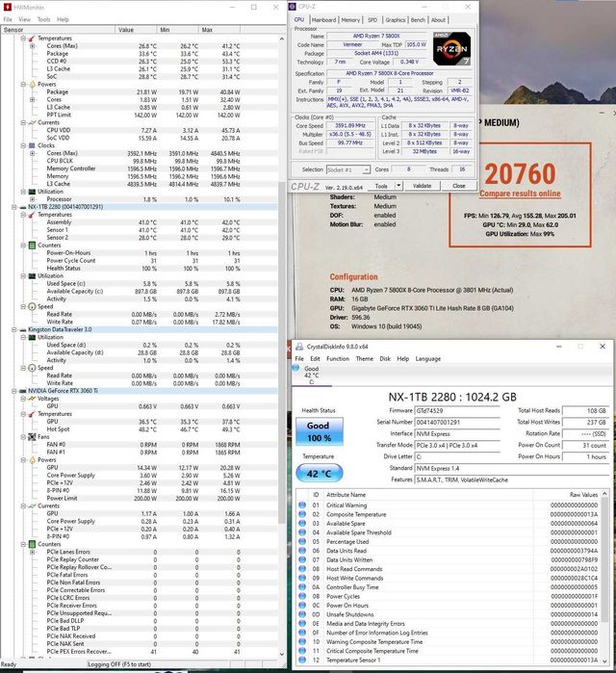Image resolution: width=616 pixels, height=673 pixels.
Task: Expand the Cores power row
Action: tap(32, 99)
